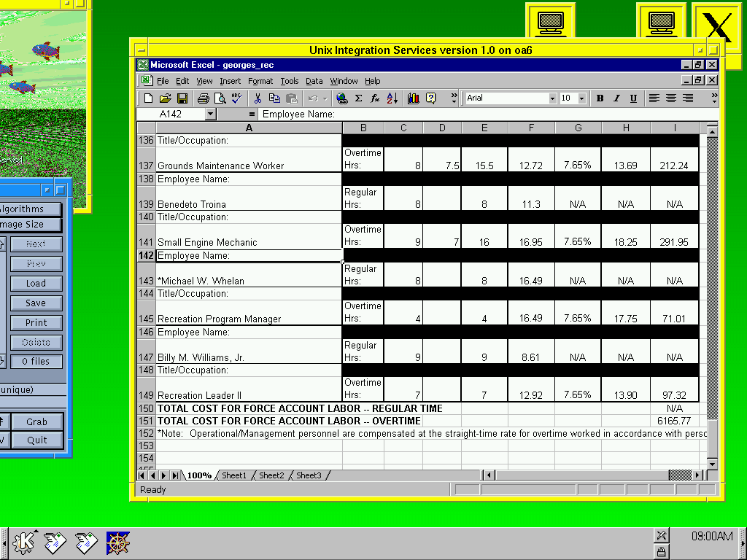Click the KDE K start menu icon
The image size is (747, 560).
coord(24,542)
